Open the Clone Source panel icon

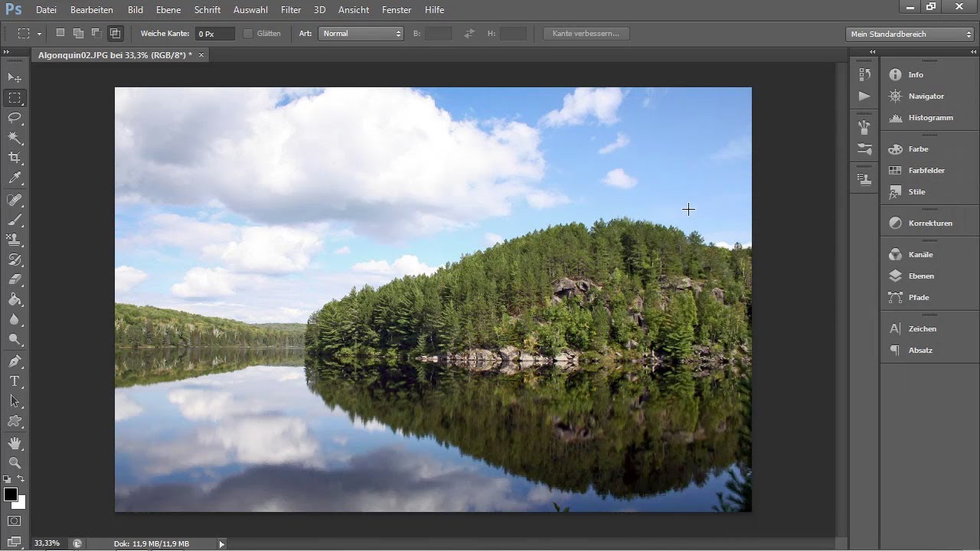coord(864,180)
